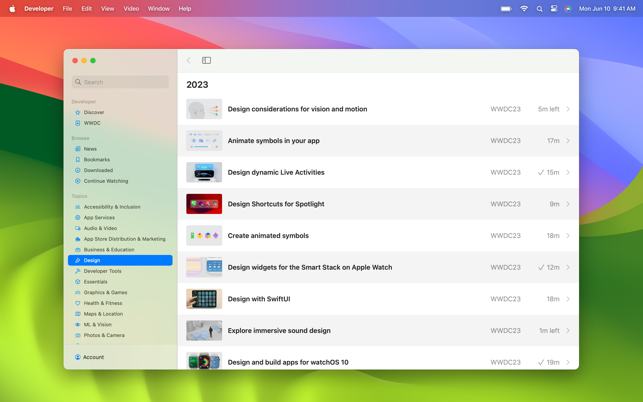This screenshot has height=402, width=643.
Task: Click thumbnail of Explore immersive sound design
Action: 204,331
